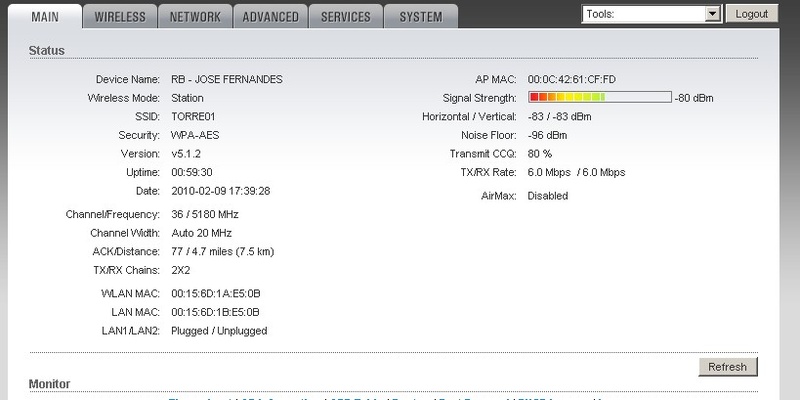Click the Transmit CCQ value 80 %

(540, 154)
